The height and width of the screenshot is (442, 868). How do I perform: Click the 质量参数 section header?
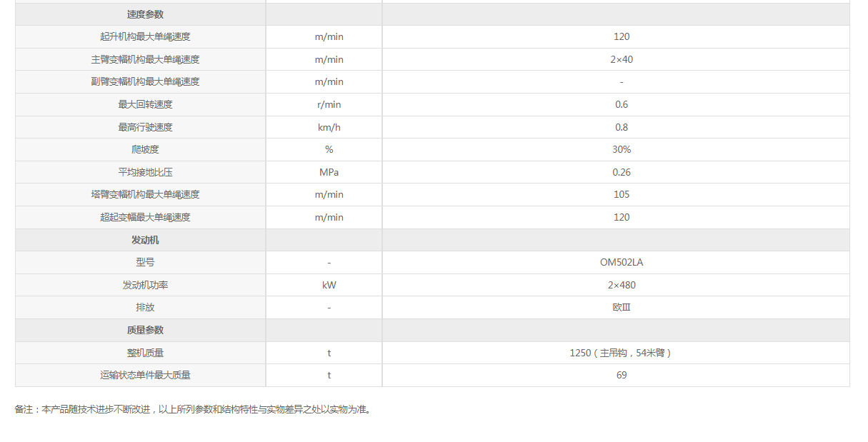tap(145, 330)
